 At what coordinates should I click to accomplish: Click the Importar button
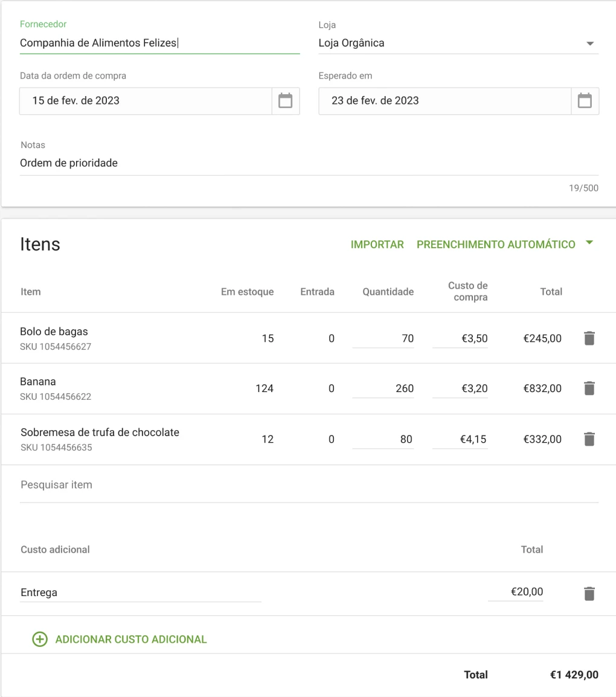(x=377, y=245)
